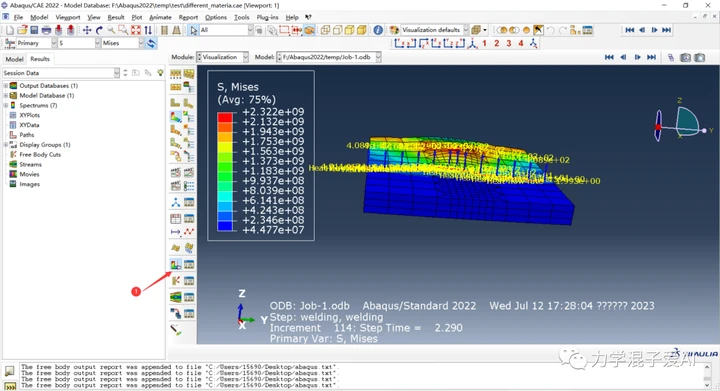The width and height of the screenshot is (720, 391).
Task: Click the Auto-Fit View icon
Action: pos(136,30)
